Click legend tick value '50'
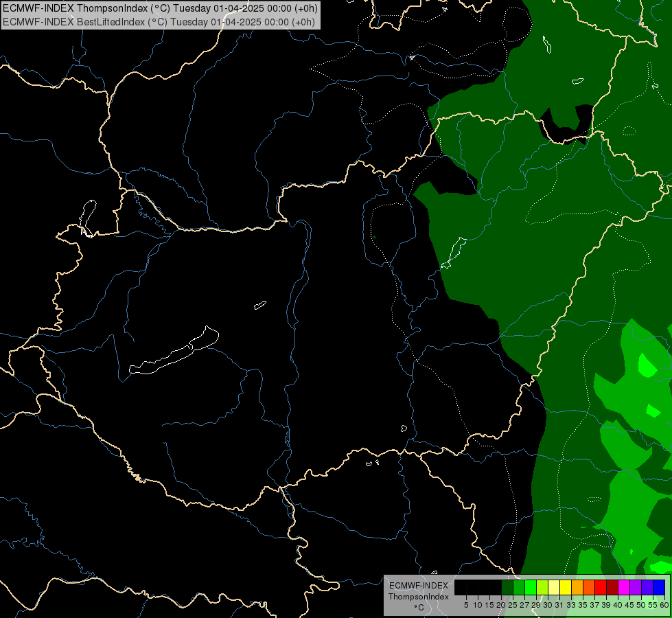The image size is (672, 618). pyautogui.click(x=641, y=605)
